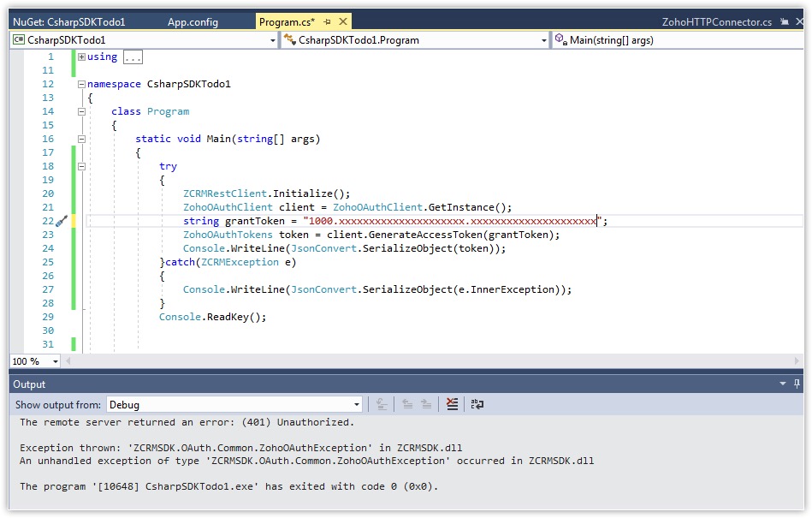812x518 pixels.
Task: Go to next message in Output toolbar
Action: [x=426, y=405]
